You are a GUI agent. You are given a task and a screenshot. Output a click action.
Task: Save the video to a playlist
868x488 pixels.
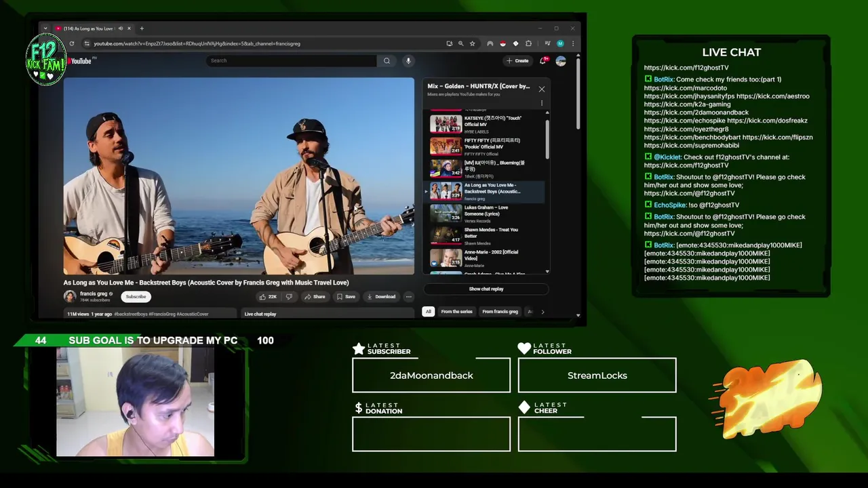pyautogui.click(x=346, y=296)
